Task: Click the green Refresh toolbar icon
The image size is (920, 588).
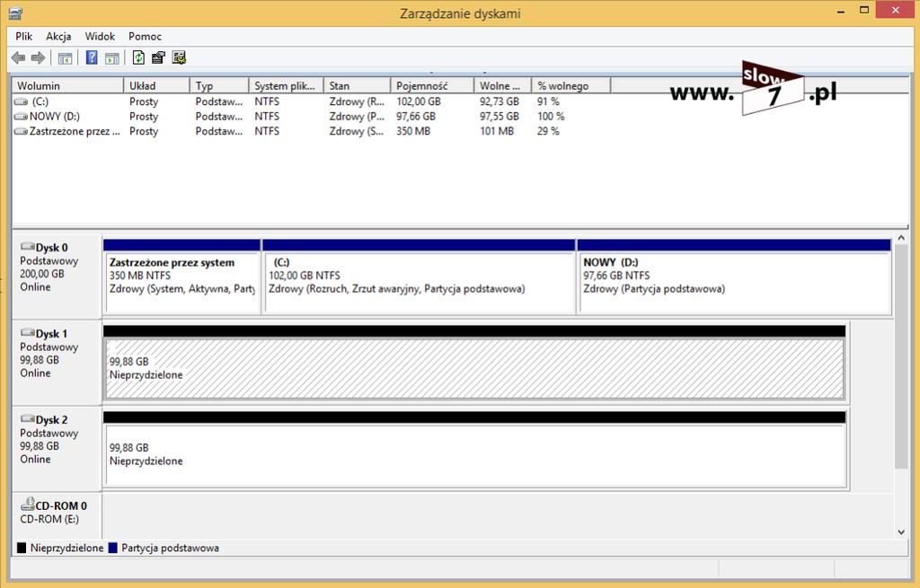Action: pos(138,57)
